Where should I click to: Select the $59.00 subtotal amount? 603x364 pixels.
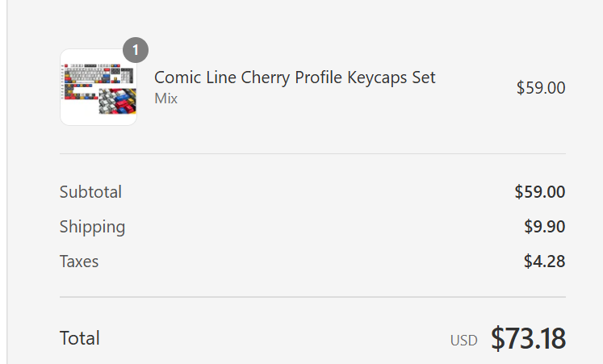(540, 192)
